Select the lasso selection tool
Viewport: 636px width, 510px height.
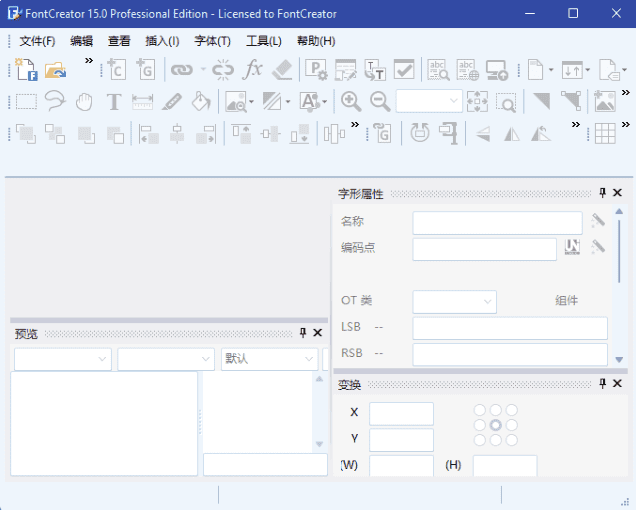(x=55, y=101)
